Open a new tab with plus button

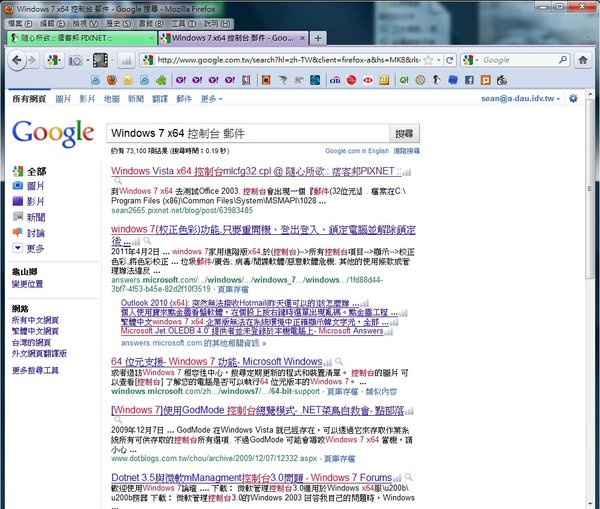click(318, 38)
